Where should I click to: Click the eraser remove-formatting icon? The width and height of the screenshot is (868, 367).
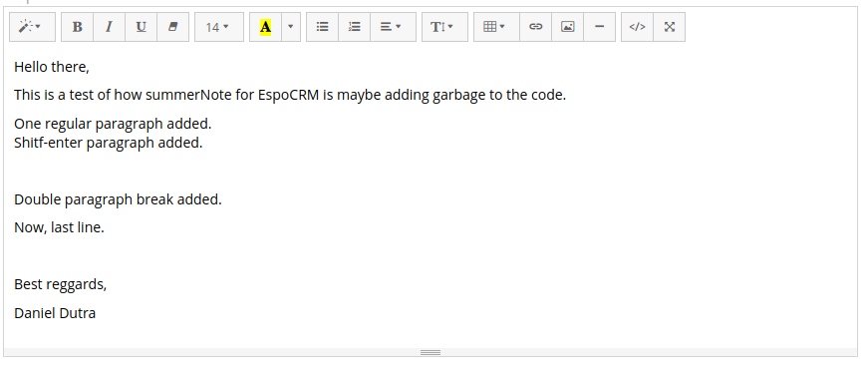pyautogui.click(x=172, y=27)
